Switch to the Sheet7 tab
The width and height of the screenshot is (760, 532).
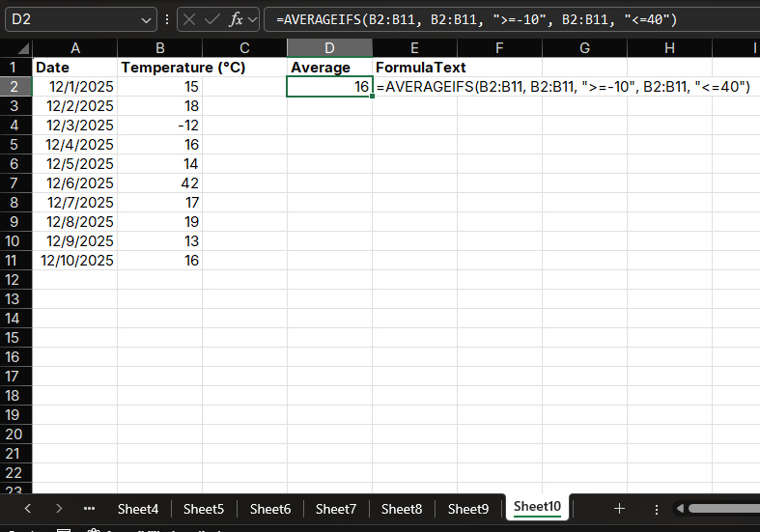336,508
